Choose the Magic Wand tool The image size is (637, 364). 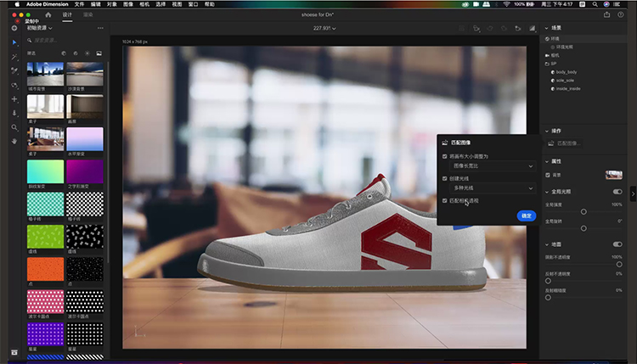point(14,57)
